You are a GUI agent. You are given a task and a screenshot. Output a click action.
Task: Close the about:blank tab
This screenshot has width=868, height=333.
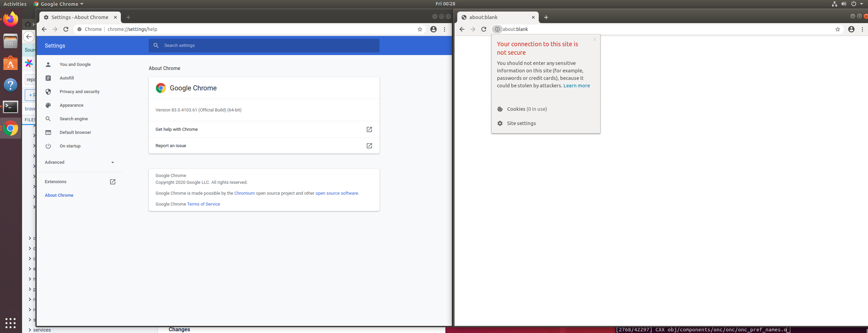(533, 17)
